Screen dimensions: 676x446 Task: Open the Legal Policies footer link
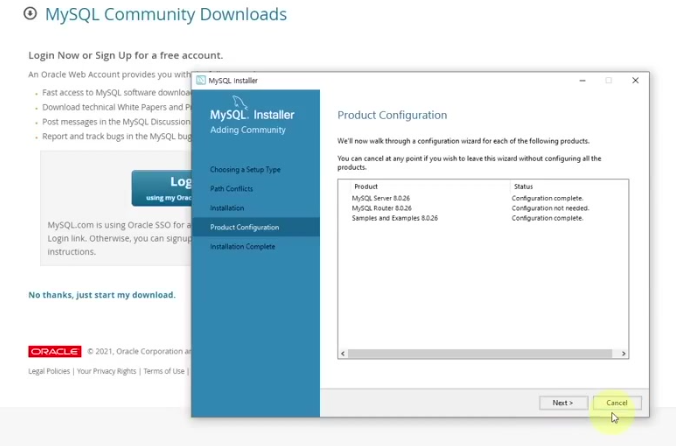(x=49, y=371)
